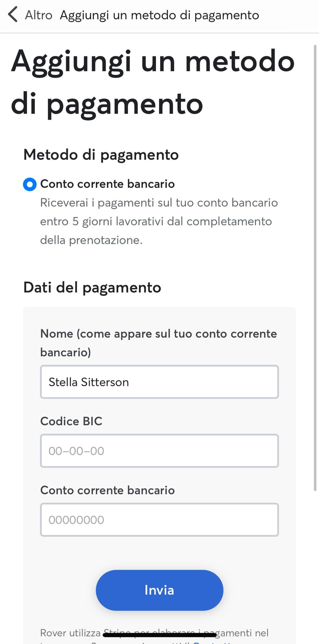Tap the Dati del pagamento section heading
The image size is (319, 644).
(x=92, y=287)
